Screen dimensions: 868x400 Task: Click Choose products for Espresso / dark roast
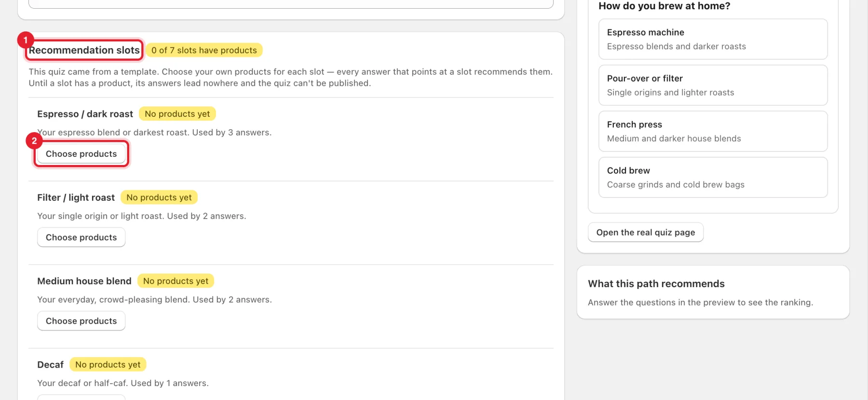[81, 154]
